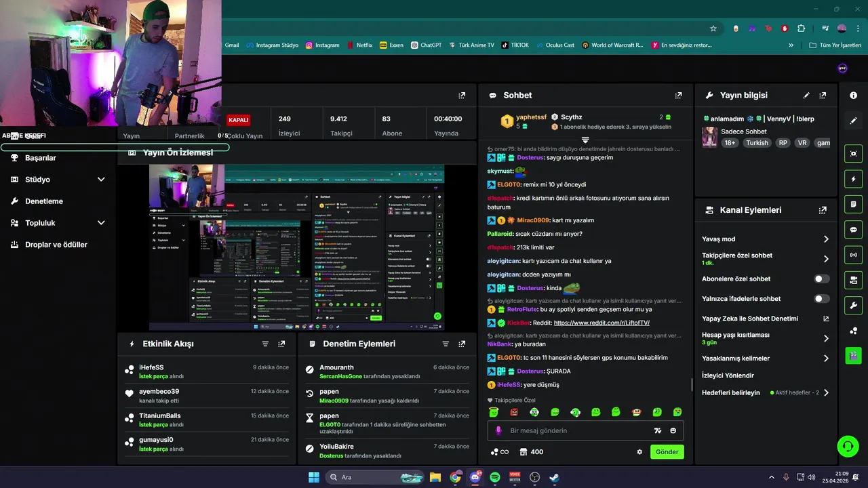This screenshot has height=488, width=868.
Task: Toggle the moderation log icon in right sidebar
Action: point(853,204)
